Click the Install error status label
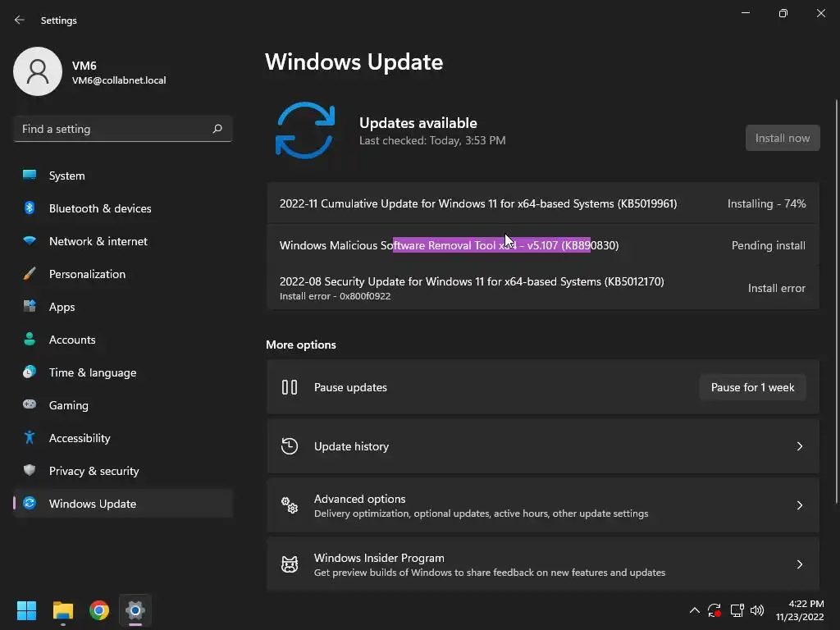Image resolution: width=840 pixels, height=630 pixels. pos(776,288)
